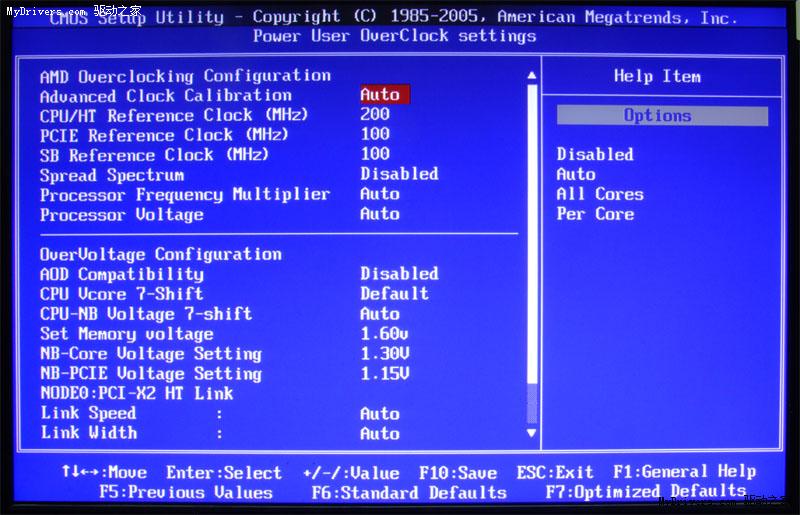The width and height of the screenshot is (800, 515).
Task: Select NB-PCIE Voltage Setting 1.15V value
Action: pos(385,374)
